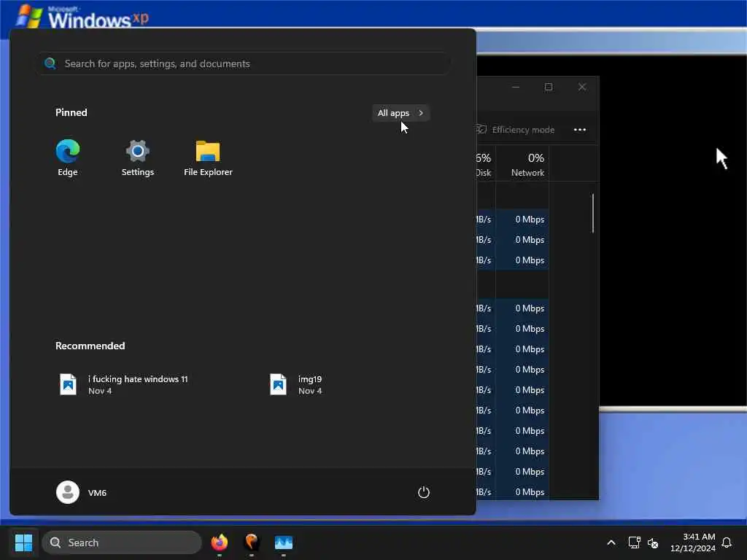Open Task Manager icon on taskbar
This screenshot has width=747, height=560.
pos(284,542)
